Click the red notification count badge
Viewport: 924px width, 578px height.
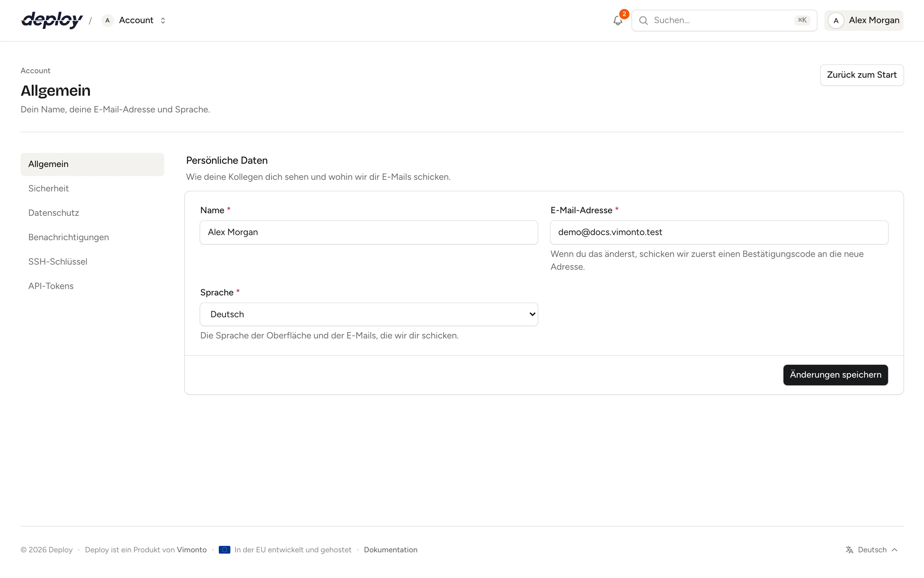(624, 14)
